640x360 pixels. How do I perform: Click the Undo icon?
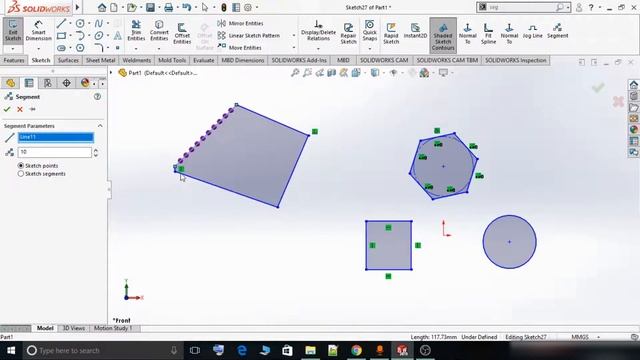pos(187,7)
